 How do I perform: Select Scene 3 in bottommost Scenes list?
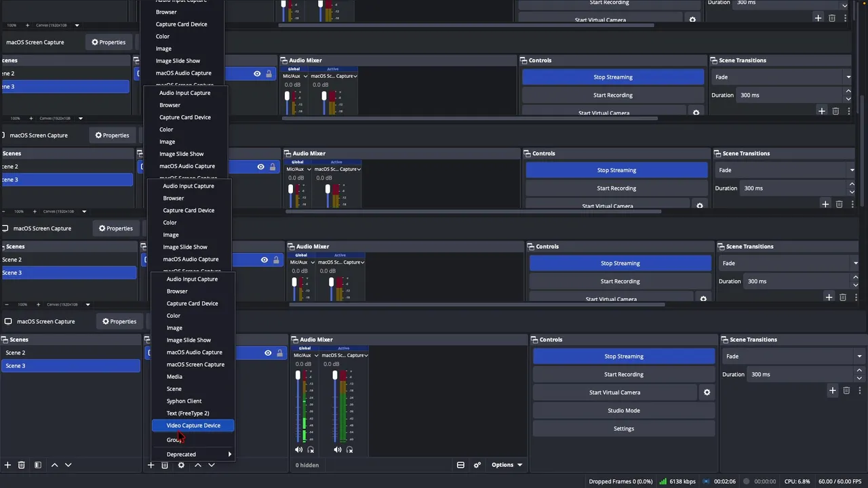tap(71, 366)
